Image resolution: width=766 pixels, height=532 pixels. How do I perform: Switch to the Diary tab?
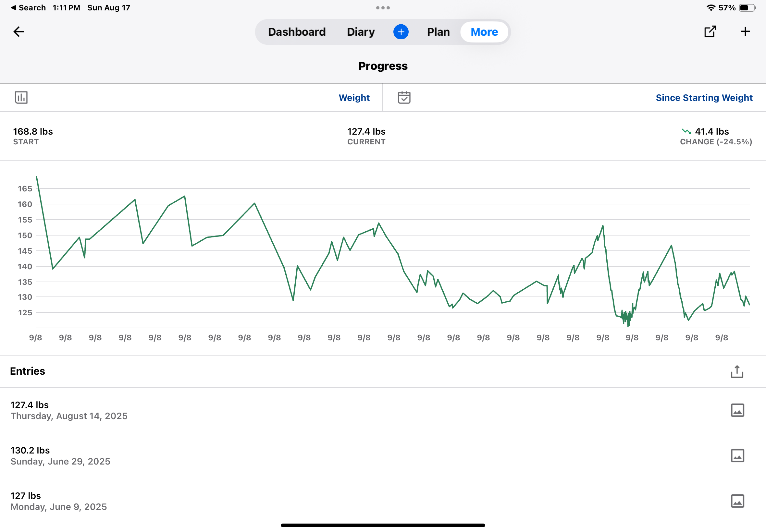coord(361,32)
